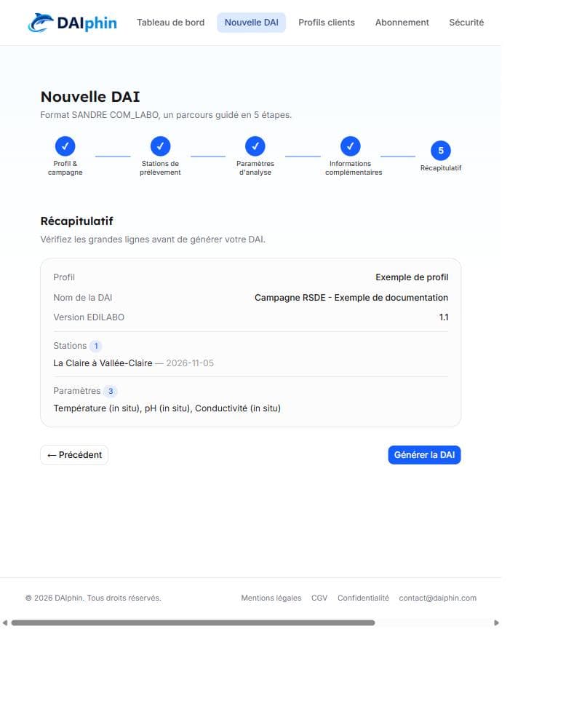The width and height of the screenshot is (582, 728).
Task: Click the station name La Claire à Vallée-Claire
Action: pos(103,363)
